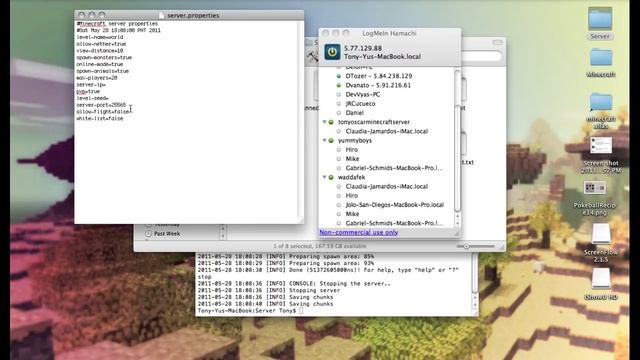The height and width of the screenshot is (360, 640).
Task: Click the online-mode=true line
Action: (x=100, y=64)
